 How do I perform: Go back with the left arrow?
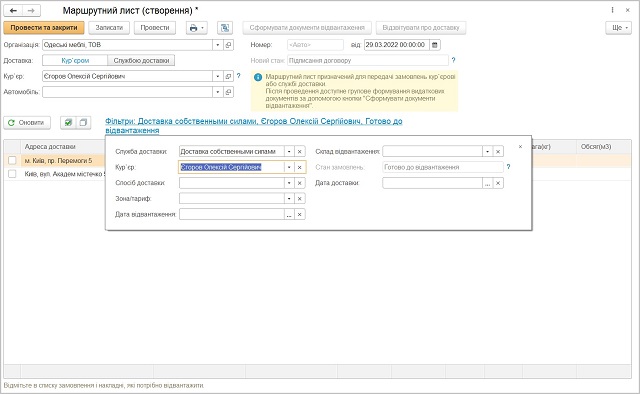pyautogui.click(x=13, y=11)
